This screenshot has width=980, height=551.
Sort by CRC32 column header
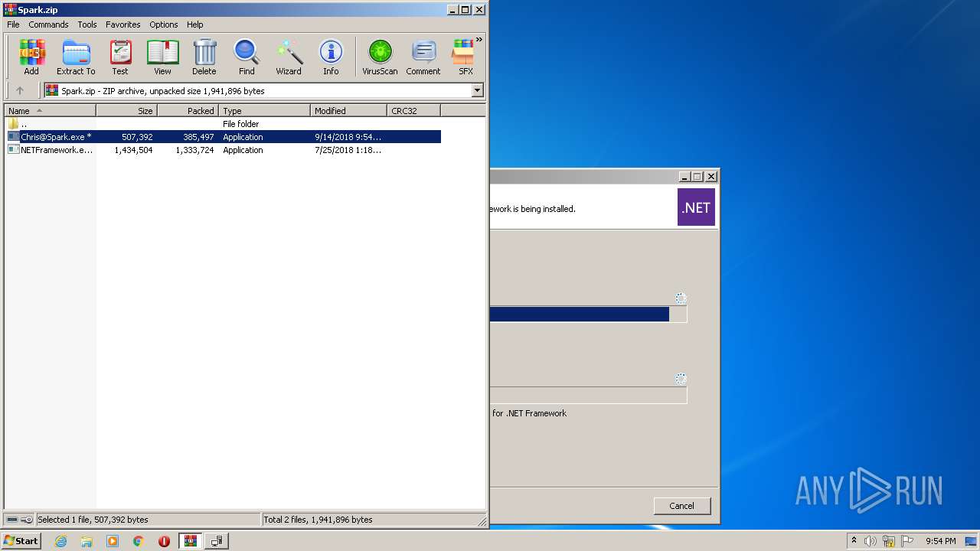coord(414,111)
